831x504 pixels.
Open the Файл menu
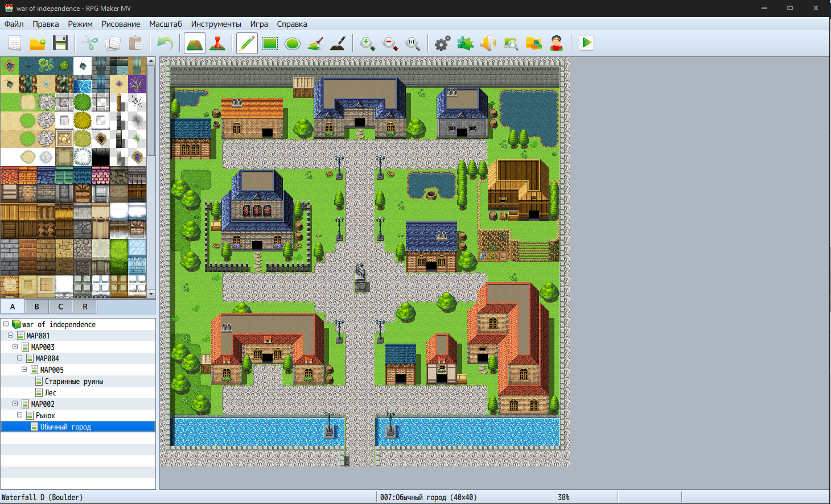14,24
